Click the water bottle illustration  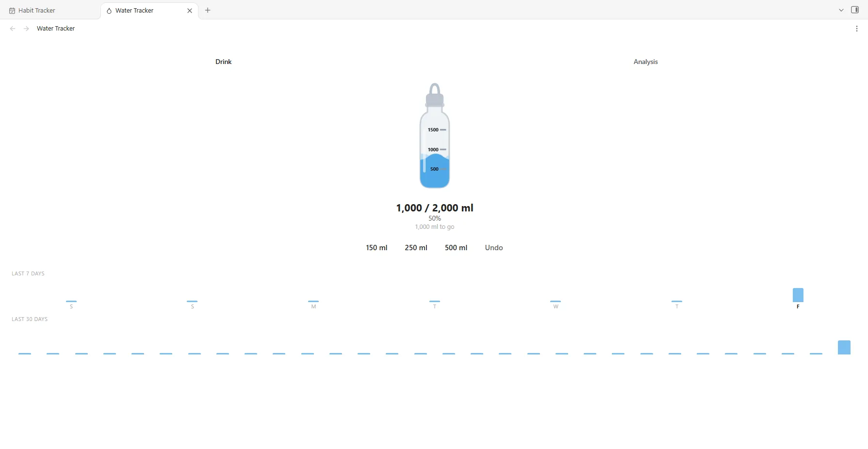point(435,136)
